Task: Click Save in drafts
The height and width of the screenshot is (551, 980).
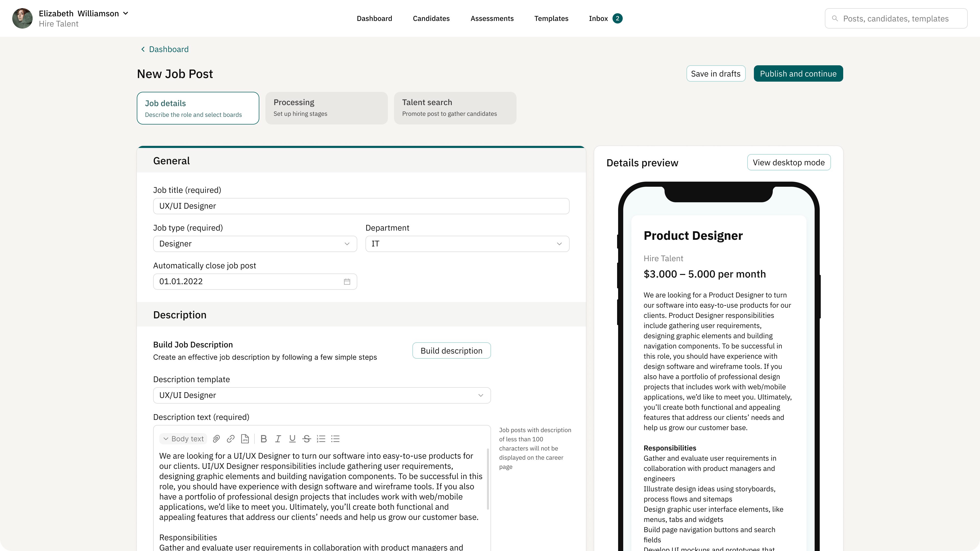Action: coord(716,73)
